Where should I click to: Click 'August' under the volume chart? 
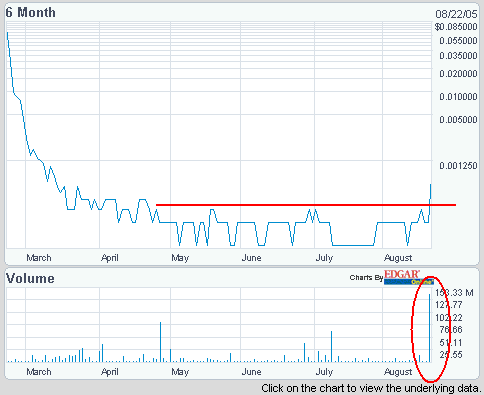(x=398, y=372)
